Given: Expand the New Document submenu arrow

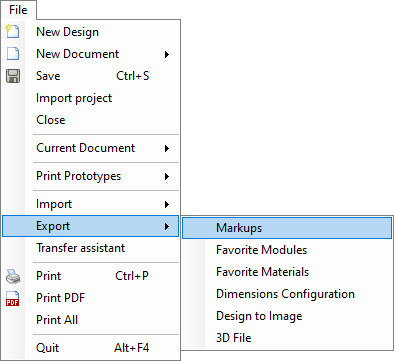Looking at the screenshot, I should 167,54.
